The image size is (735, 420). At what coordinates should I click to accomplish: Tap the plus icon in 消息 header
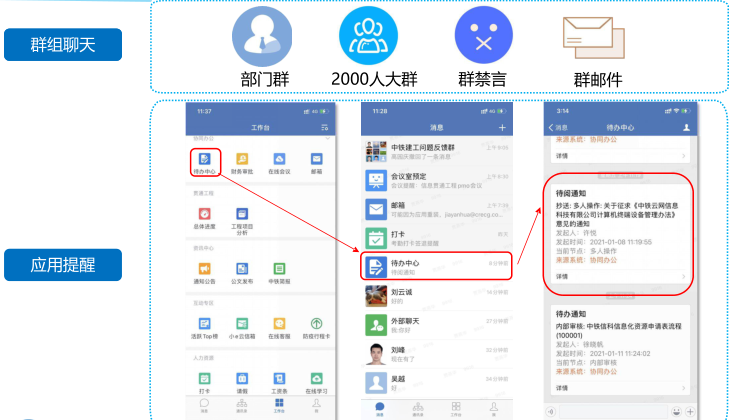502,129
